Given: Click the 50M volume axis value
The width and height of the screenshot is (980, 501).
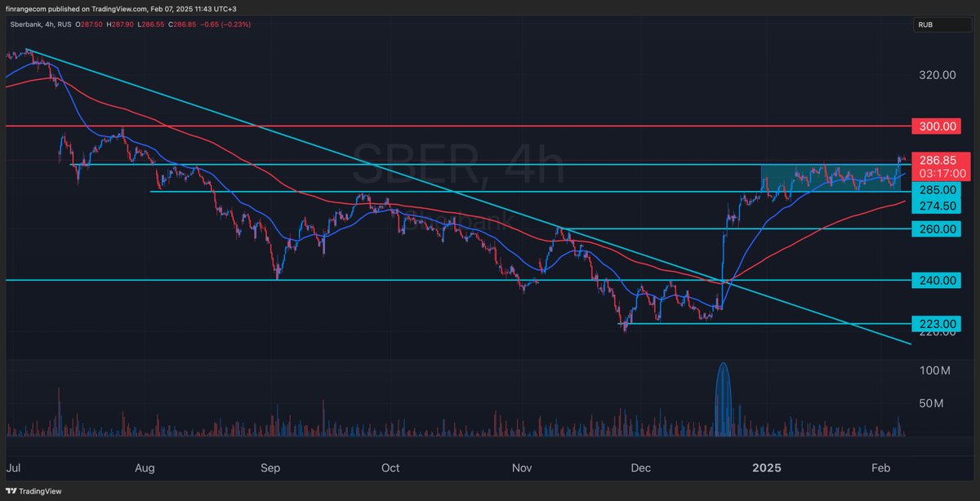Looking at the screenshot, I should click(932, 404).
